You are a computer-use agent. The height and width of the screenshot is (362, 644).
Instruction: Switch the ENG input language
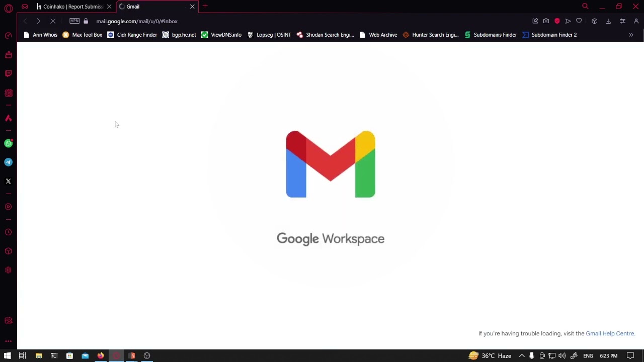click(588, 355)
